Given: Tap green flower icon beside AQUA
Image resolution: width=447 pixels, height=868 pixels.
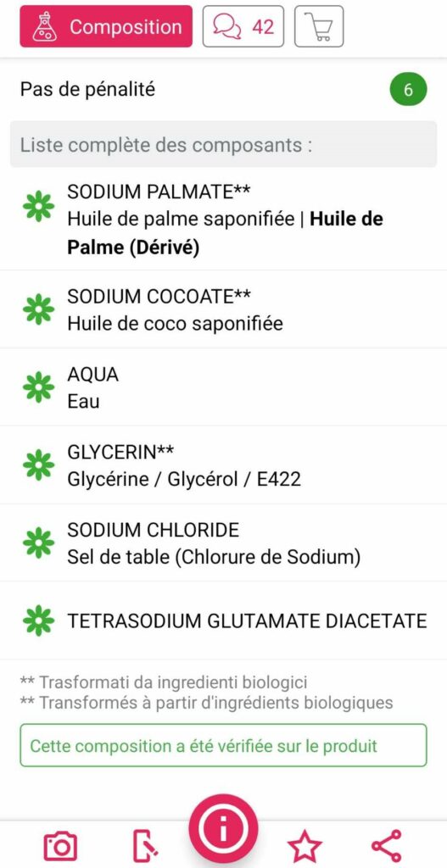Looking at the screenshot, I should pyautogui.click(x=39, y=387).
